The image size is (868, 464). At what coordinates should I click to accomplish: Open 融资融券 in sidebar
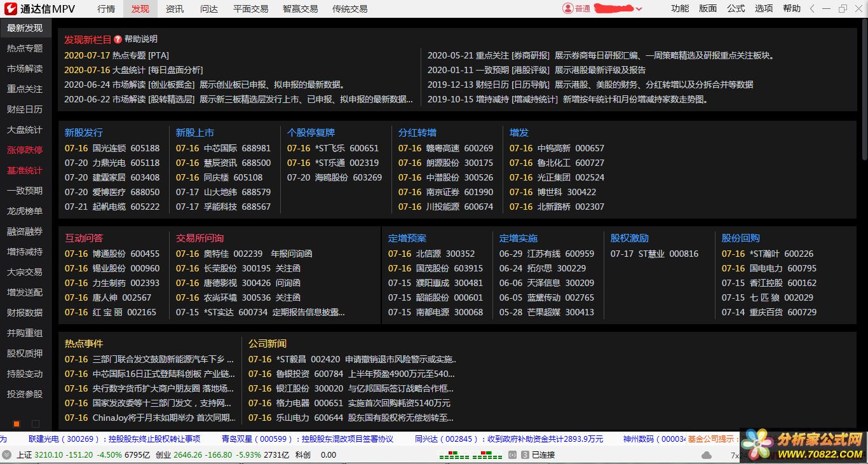tap(25, 231)
